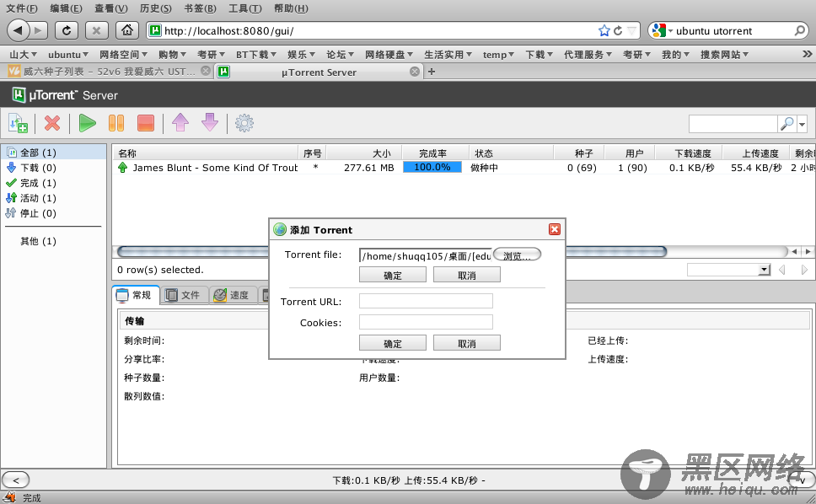Image resolution: width=816 pixels, height=504 pixels.
Task: Click the 100.0% progress bar
Action: click(x=432, y=167)
